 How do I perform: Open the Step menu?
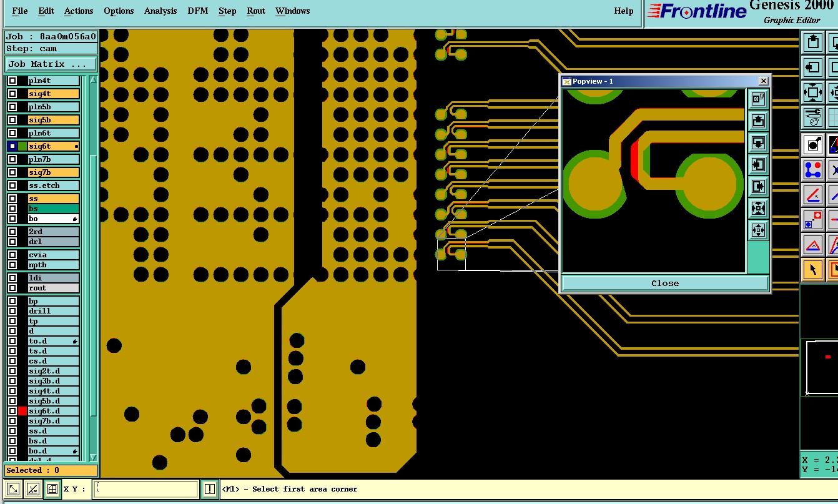pos(227,11)
